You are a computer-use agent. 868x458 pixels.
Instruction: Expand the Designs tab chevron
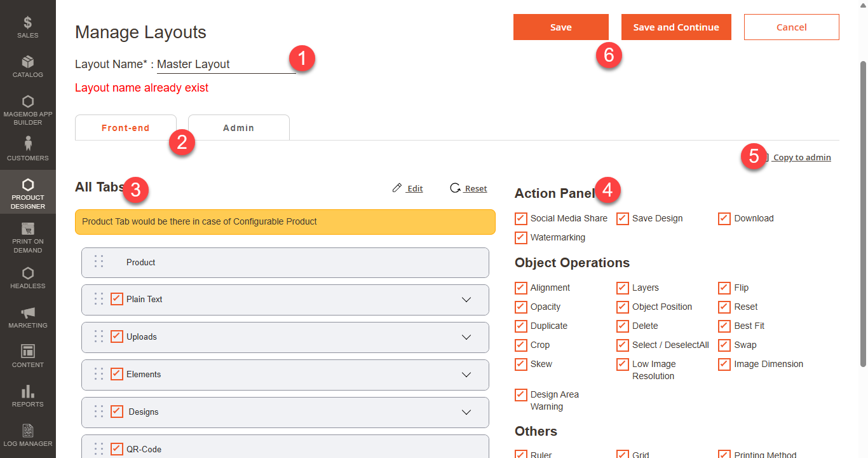[466, 412]
